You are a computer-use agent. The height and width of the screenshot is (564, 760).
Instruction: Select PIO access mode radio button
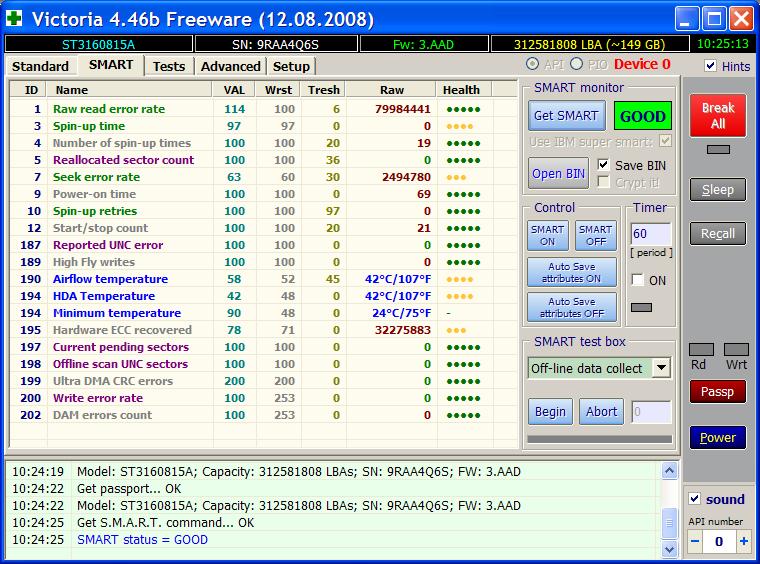click(x=576, y=64)
